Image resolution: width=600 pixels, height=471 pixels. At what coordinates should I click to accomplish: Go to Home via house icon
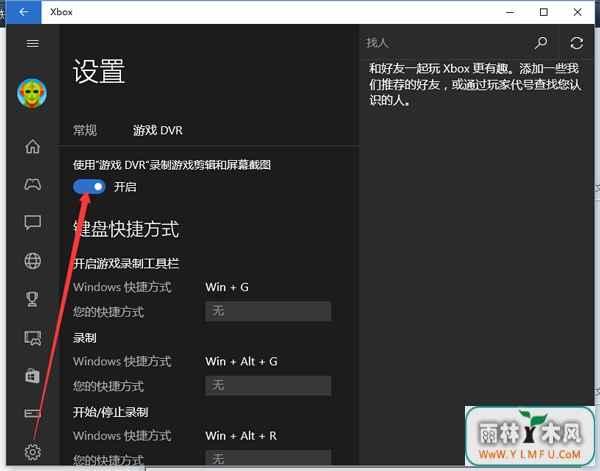(33, 146)
